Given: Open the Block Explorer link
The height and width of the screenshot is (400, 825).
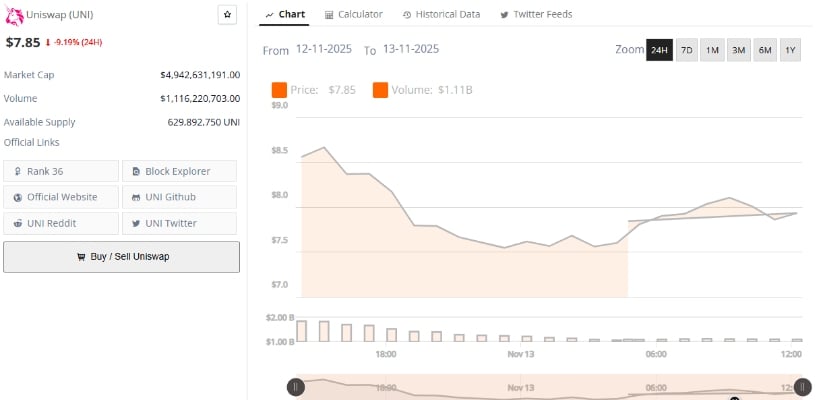Looking at the screenshot, I should click(x=179, y=171).
